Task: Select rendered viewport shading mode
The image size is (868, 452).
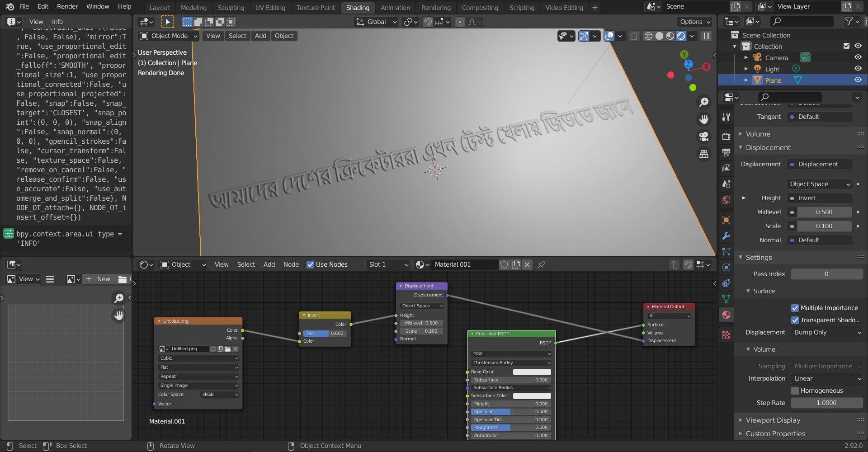Action: (681, 36)
